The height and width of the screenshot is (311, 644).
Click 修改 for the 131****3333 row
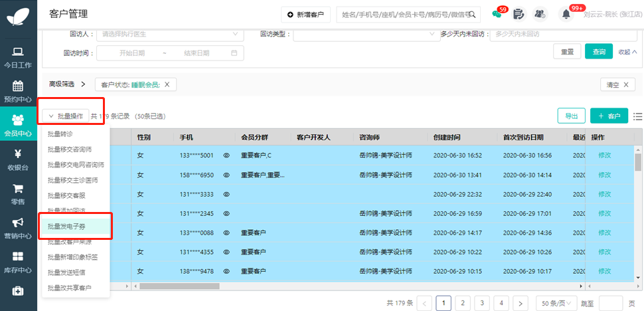click(605, 194)
